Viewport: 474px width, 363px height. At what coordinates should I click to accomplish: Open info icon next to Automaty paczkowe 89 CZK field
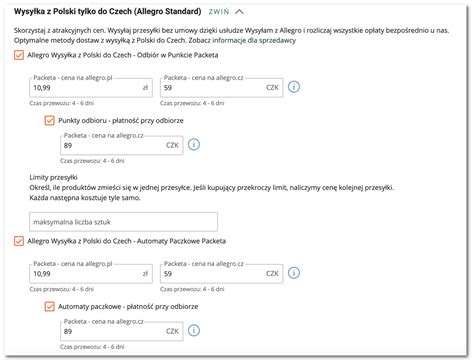(194, 331)
